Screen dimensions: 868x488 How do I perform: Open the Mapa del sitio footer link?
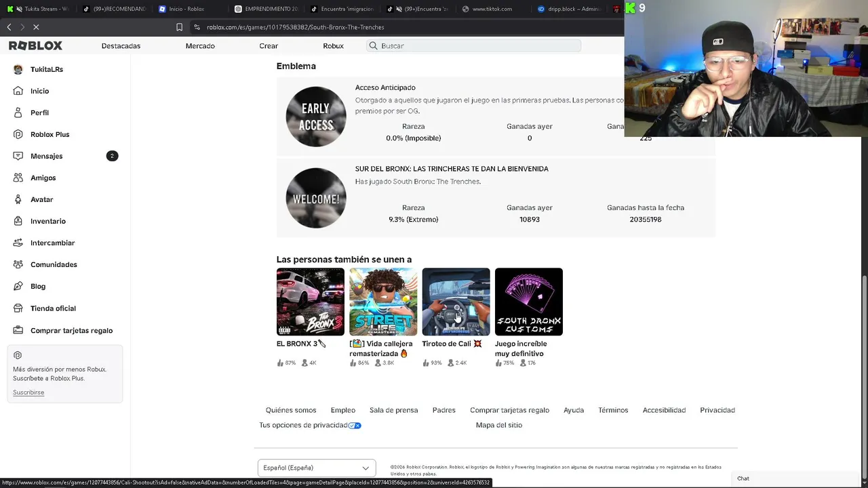tap(499, 425)
